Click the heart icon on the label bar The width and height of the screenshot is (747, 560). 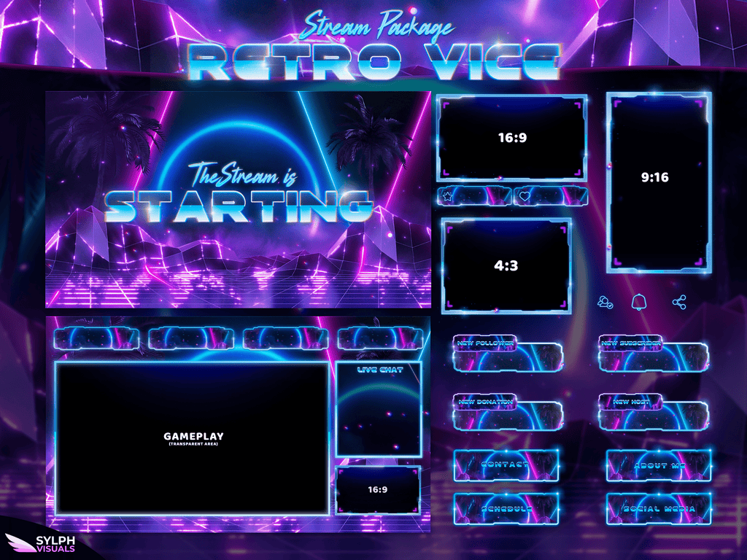[x=525, y=195]
